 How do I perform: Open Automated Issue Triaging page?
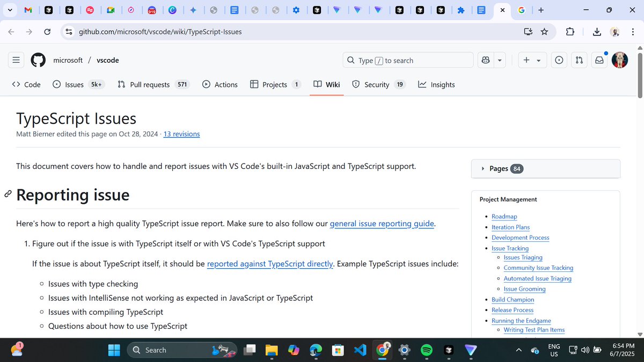click(x=537, y=278)
